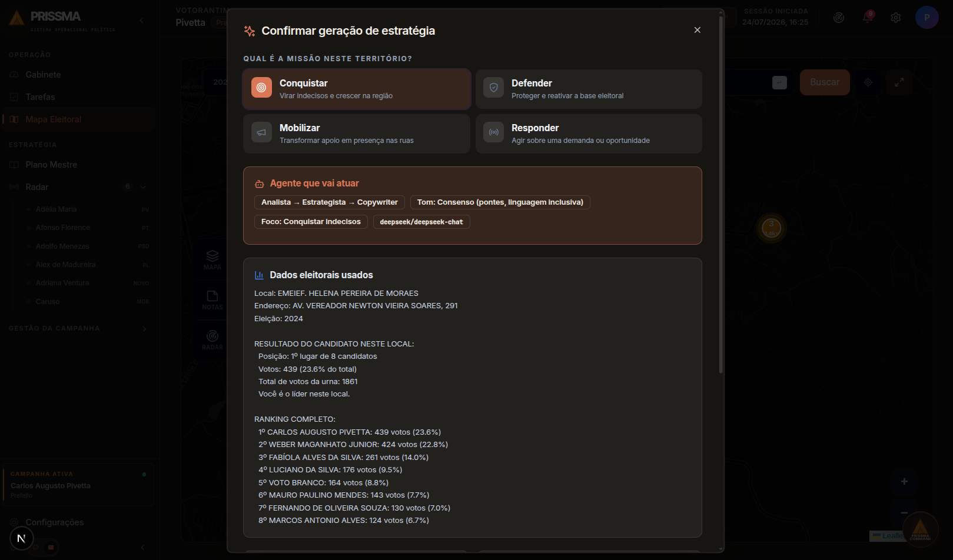Pick the Mobilizar mission option
The width and height of the screenshot is (953, 560).
pyautogui.click(x=356, y=134)
